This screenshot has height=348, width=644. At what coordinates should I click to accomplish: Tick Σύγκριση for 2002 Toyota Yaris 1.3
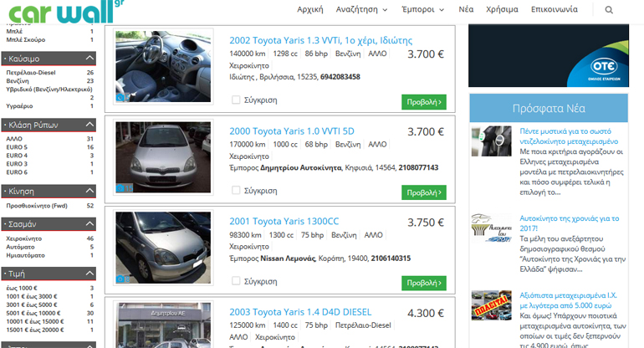pos(236,100)
